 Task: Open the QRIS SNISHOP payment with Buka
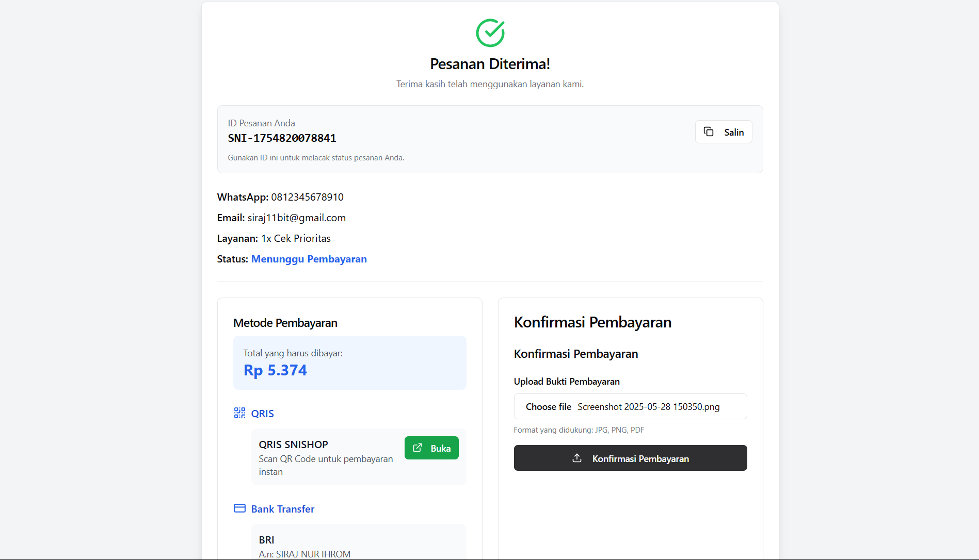click(x=431, y=448)
